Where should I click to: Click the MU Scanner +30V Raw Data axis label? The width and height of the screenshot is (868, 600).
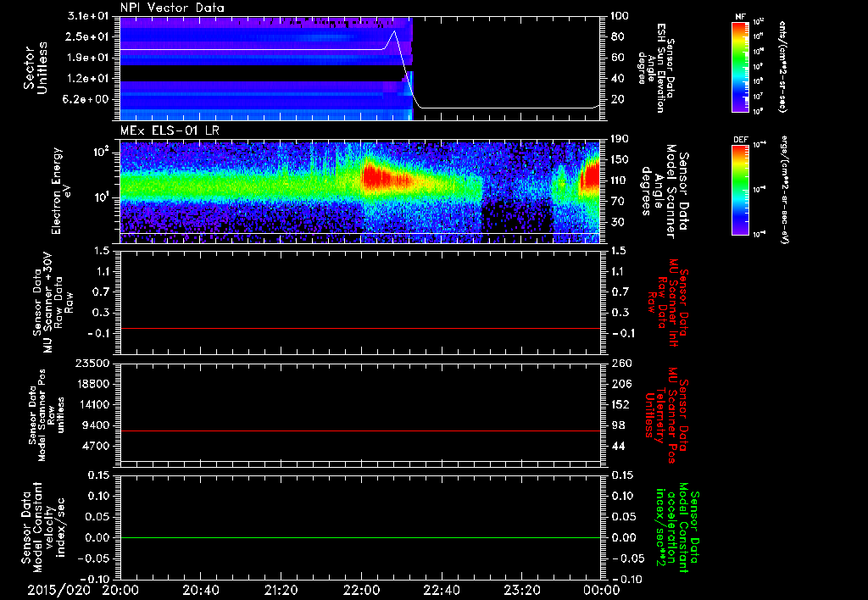(52, 303)
